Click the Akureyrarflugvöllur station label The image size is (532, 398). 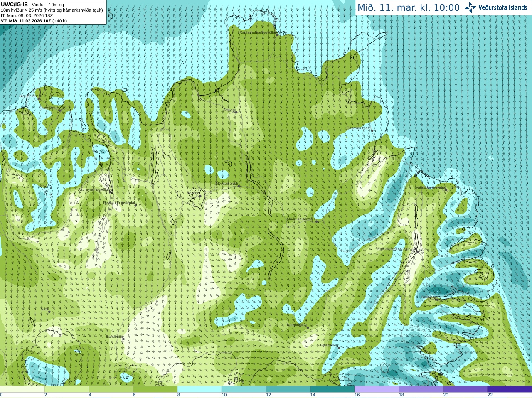[94, 189]
